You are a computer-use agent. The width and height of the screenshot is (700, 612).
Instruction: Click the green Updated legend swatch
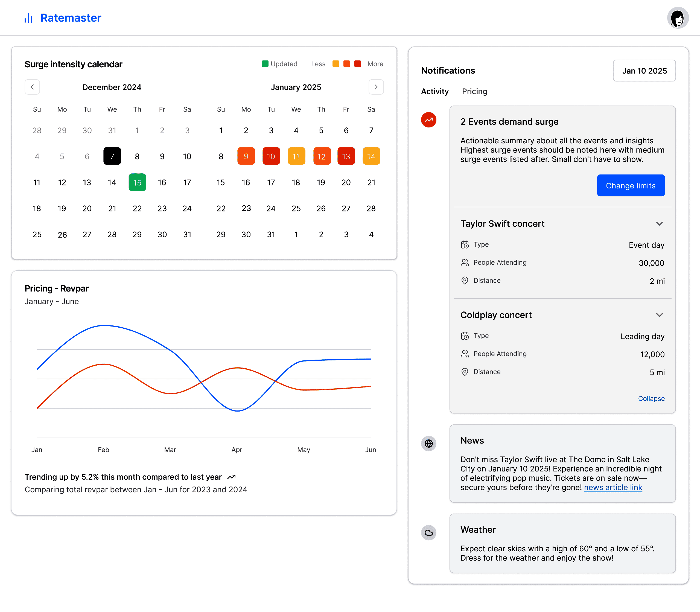[x=265, y=64]
